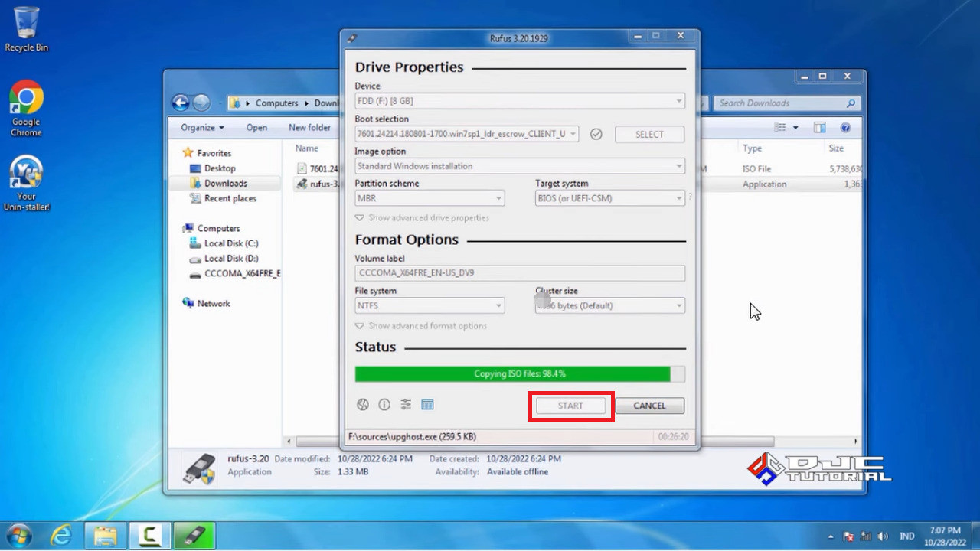Go forward in the Explorer window
The width and height of the screenshot is (980, 551).
tap(201, 103)
